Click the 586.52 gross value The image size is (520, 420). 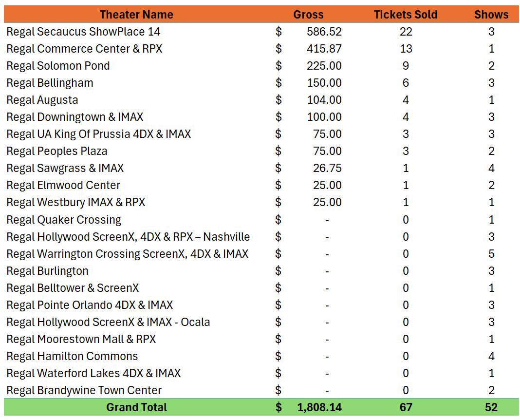[324, 32]
